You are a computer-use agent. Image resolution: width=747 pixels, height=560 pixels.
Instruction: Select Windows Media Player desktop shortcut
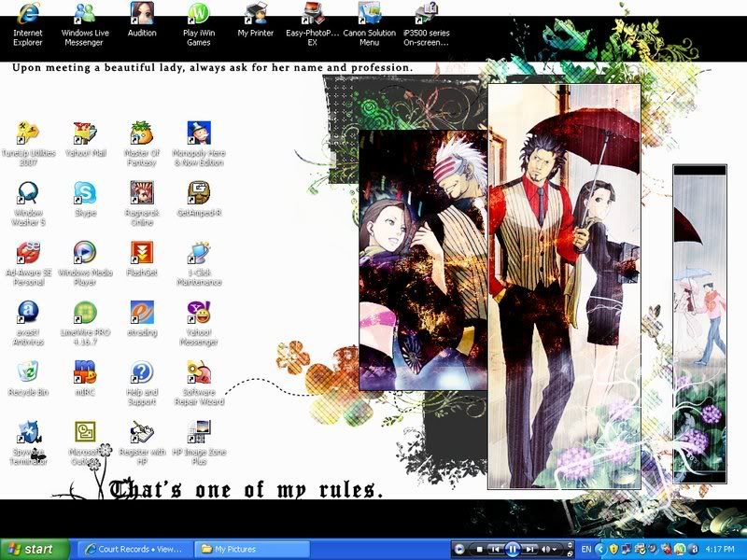click(85, 263)
